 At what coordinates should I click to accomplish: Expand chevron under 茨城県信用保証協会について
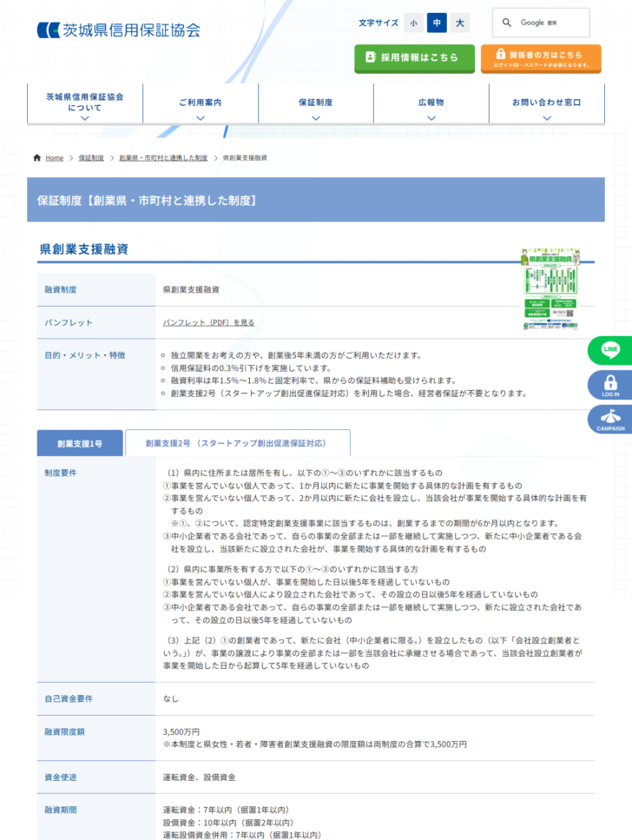tap(84, 118)
